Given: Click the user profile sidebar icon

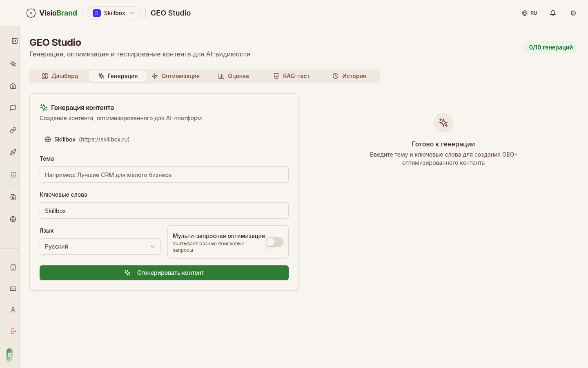Looking at the screenshot, I should [x=13, y=310].
